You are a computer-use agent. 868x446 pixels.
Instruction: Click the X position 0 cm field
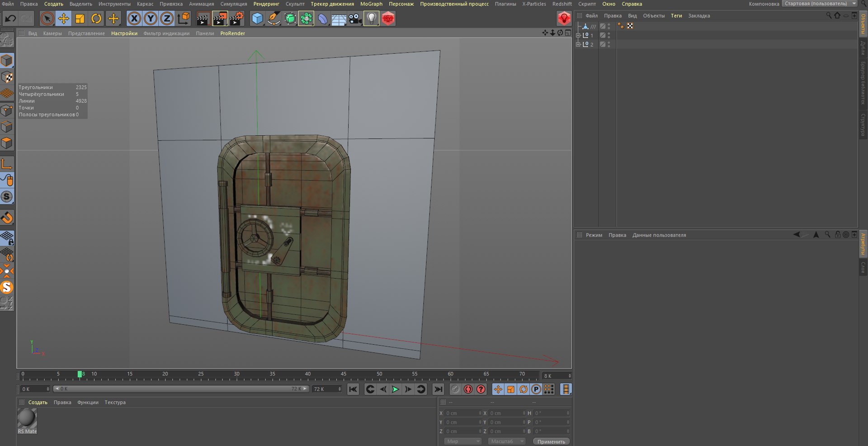(x=463, y=413)
